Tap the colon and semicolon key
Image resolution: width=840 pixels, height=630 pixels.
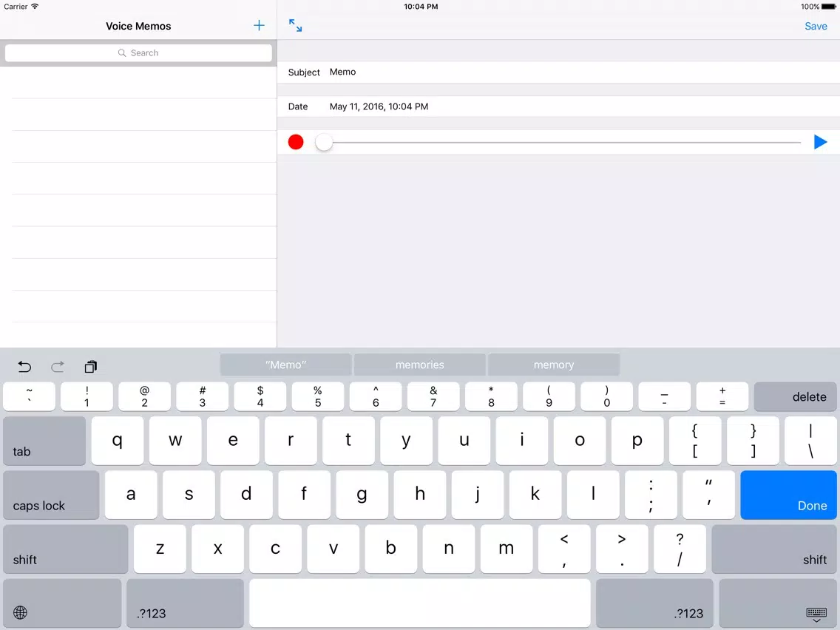tap(651, 495)
